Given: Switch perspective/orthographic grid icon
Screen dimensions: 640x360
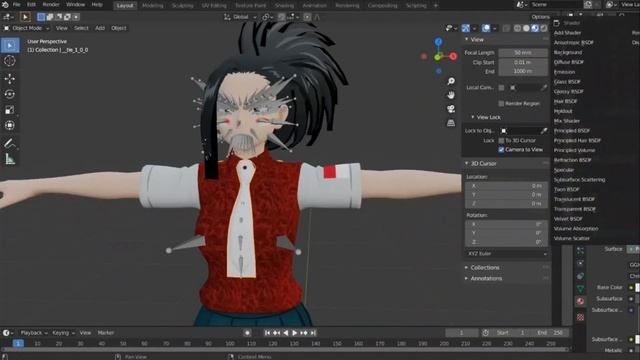Looking at the screenshot, I should (451, 123).
